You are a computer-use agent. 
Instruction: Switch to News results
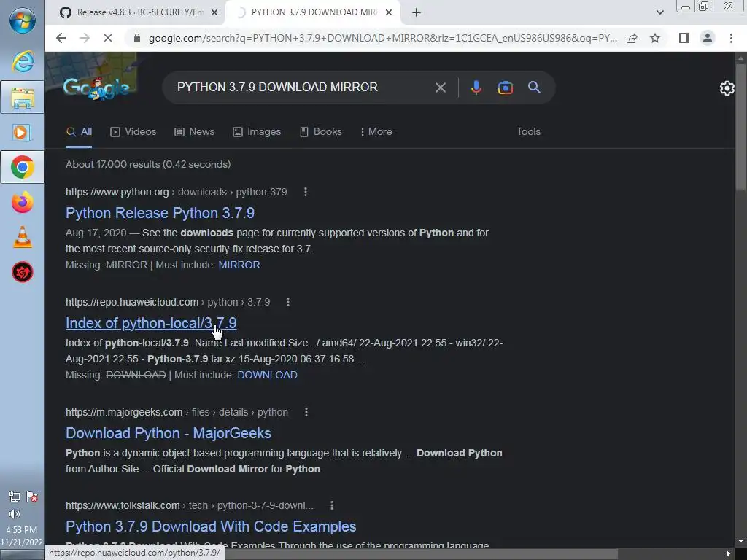tap(194, 132)
